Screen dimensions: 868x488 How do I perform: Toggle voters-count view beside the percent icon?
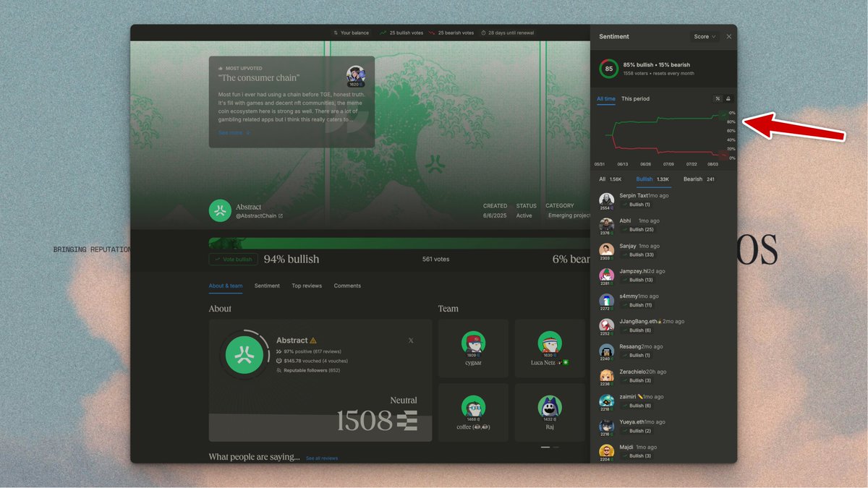point(728,99)
